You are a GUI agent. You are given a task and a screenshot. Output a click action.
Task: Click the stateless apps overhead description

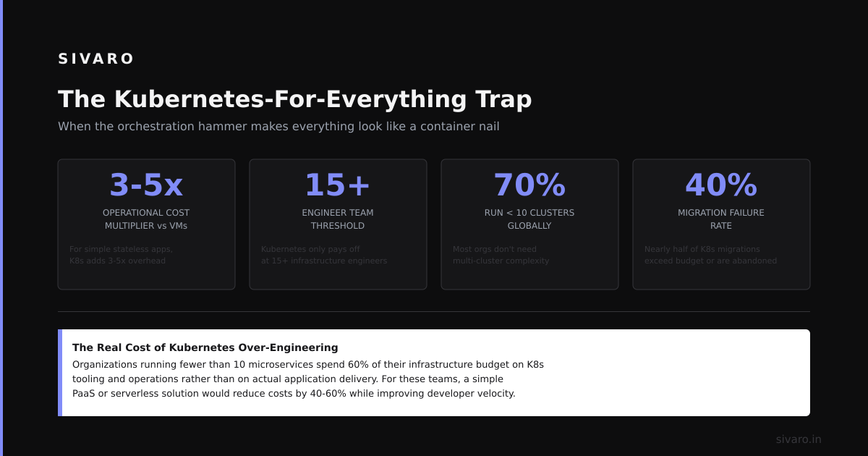coord(121,255)
